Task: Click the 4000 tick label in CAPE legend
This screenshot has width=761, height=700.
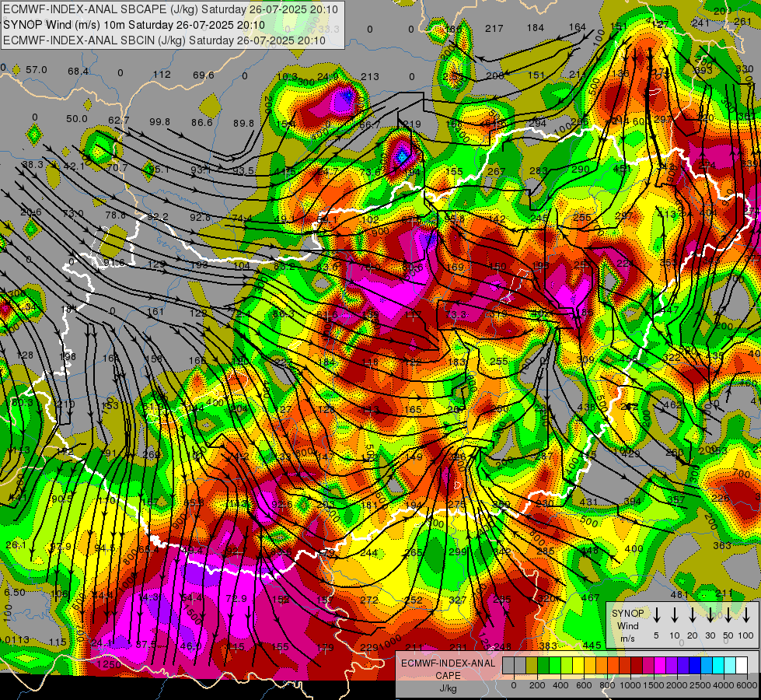Action: (724, 685)
